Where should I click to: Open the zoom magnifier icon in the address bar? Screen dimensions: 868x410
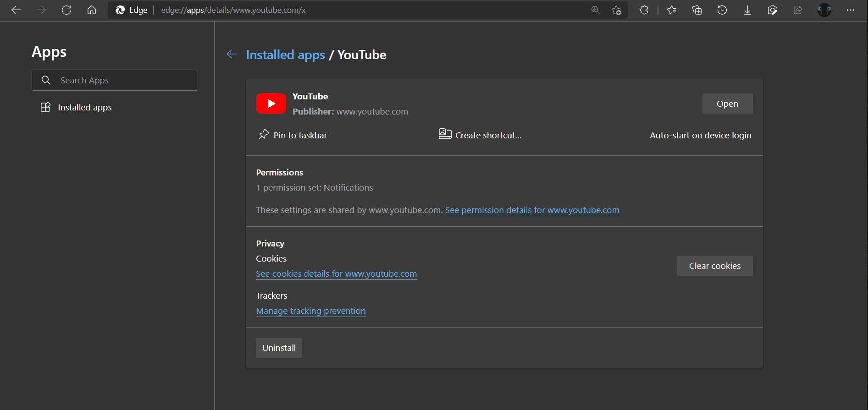coord(595,10)
